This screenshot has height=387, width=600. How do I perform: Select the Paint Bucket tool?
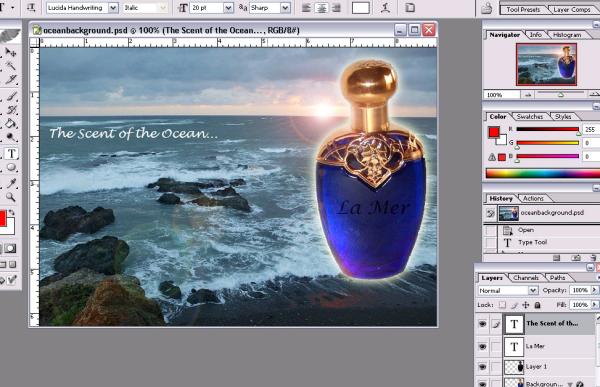(11, 124)
